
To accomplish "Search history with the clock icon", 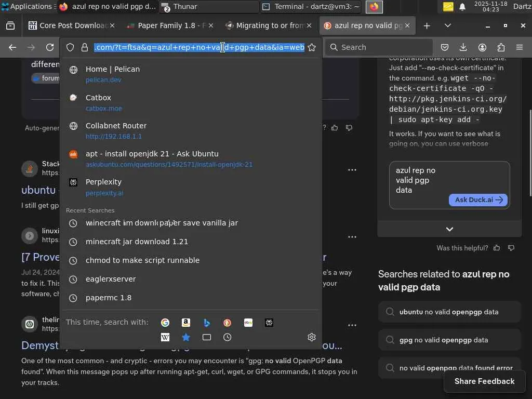I will [x=228, y=337].
